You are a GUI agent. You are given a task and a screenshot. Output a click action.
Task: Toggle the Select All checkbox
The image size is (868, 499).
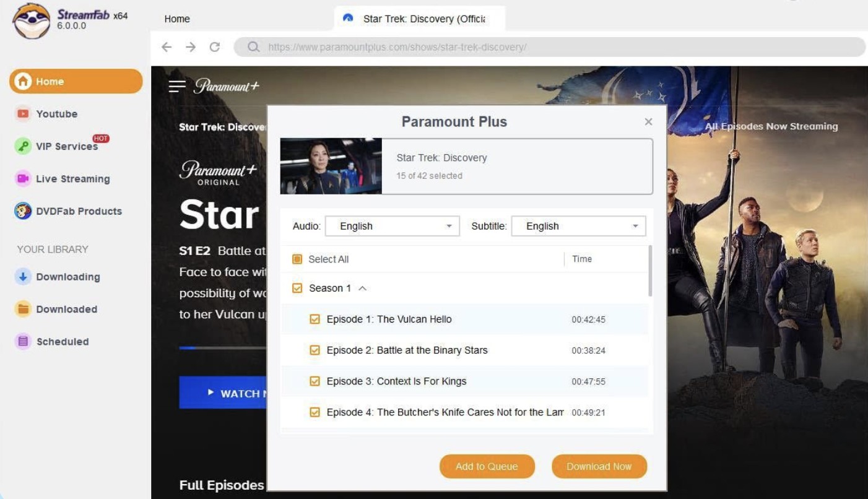pyautogui.click(x=297, y=259)
